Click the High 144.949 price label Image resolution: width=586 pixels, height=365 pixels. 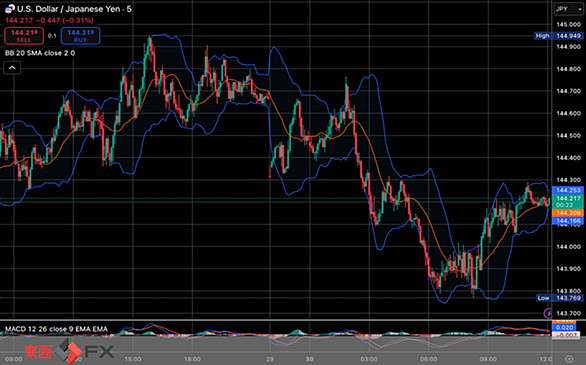(x=558, y=36)
